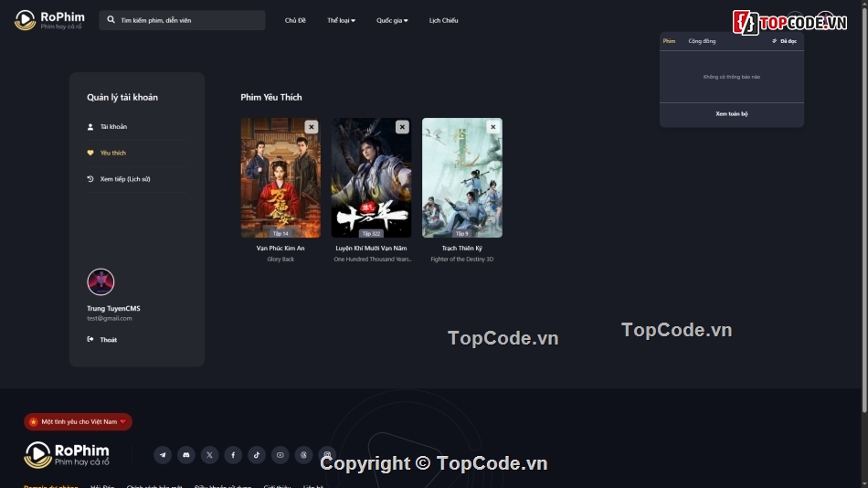Click the 'Trạch Thiên Ký' title link
Image resolution: width=868 pixels, height=488 pixels.
click(x=462, y=249)
